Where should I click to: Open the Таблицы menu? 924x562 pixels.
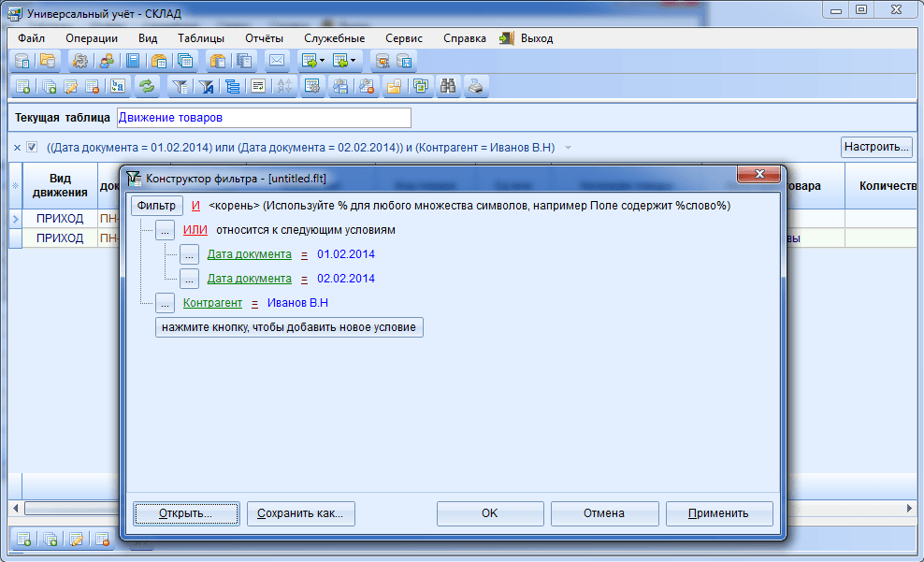[201, 38]
